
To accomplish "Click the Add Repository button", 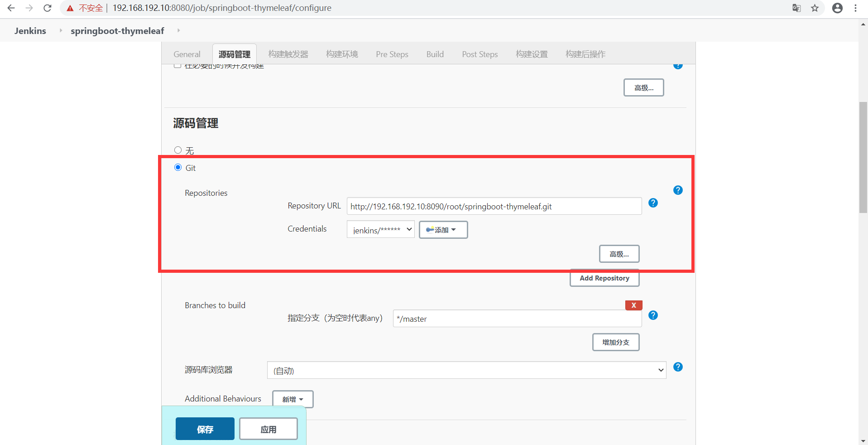I will click(x=604, y=278).
